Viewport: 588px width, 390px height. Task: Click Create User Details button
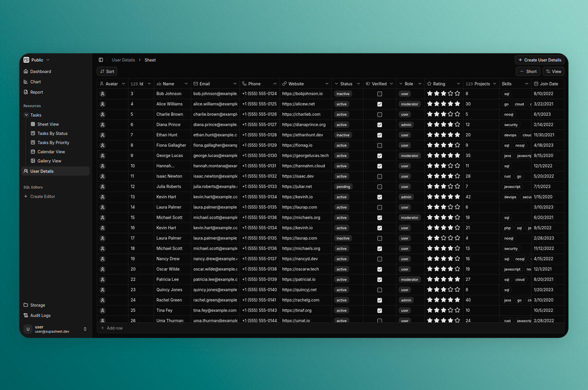[539, 60]
